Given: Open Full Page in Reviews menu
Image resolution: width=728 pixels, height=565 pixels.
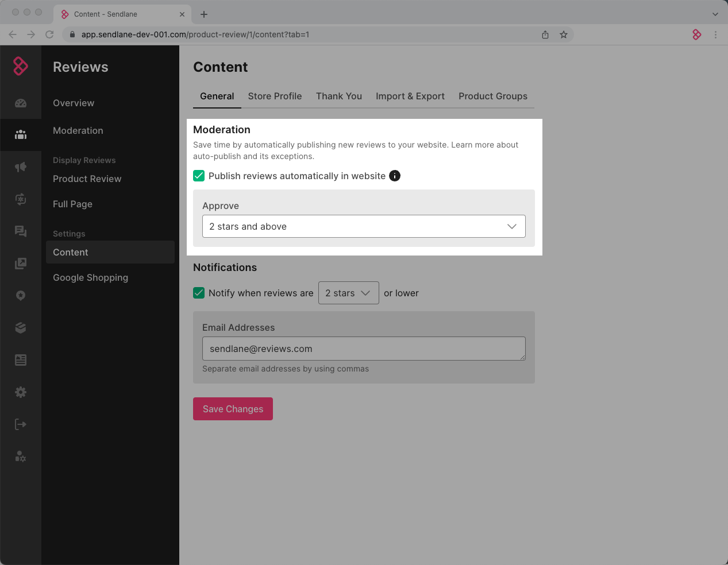Looking at the screenshot, I should coord(72,204).
